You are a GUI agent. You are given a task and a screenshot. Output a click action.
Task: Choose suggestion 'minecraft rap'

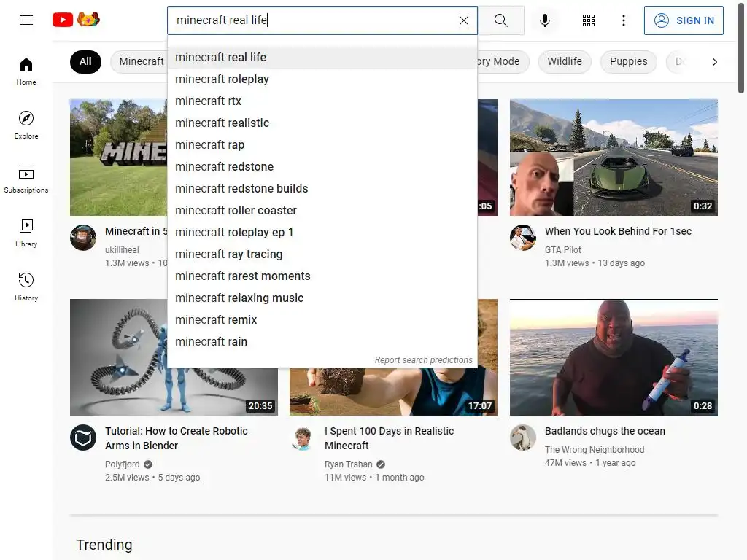(322, 145)
